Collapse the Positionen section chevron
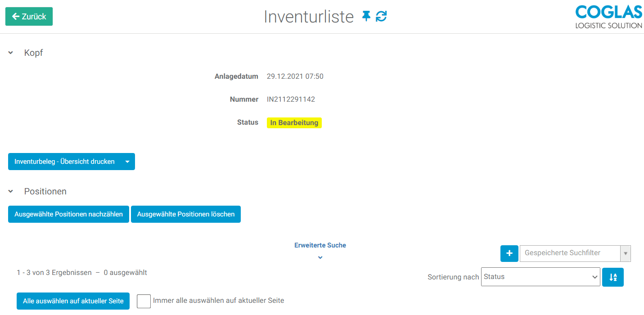Viewport: 644px width, 315px height. (x=11, y=192)
